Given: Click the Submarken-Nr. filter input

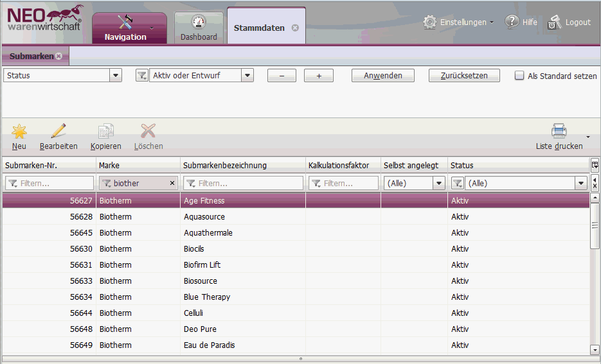Looking at the screenshot, I should point(49,184).
